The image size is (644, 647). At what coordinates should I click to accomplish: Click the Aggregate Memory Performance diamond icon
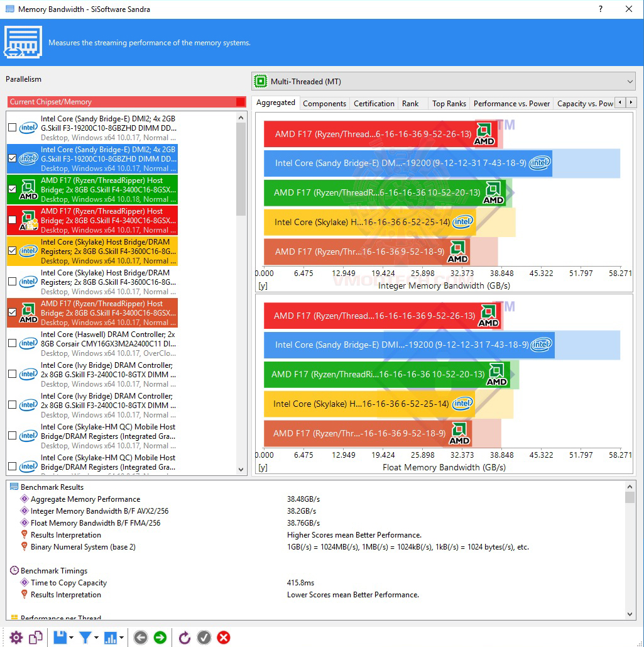tap(25, 499)
